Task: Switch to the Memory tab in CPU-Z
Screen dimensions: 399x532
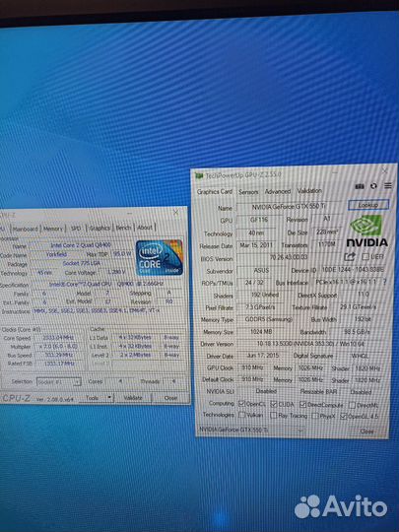Action: pos(53,229)
